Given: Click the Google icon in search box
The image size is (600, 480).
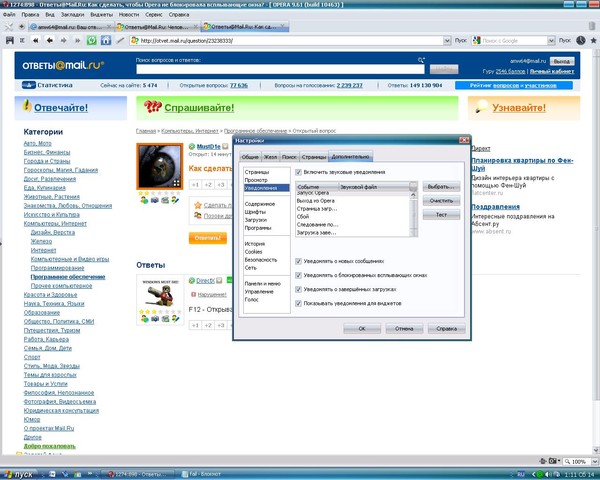Looking at the screenshot, I should 477,40.
